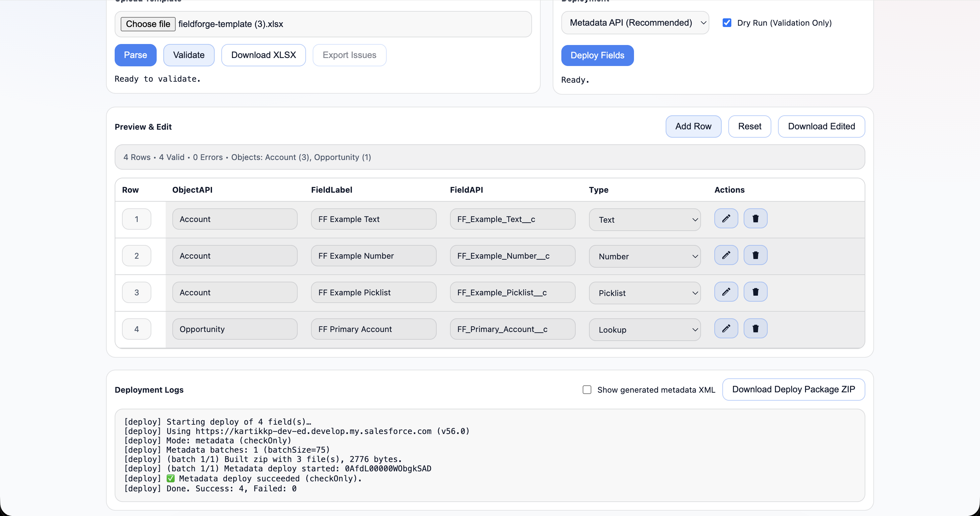The image size is (980, 516).
Task: Click FieldAPI field FF_Primary_Account__c
Action: click(x=512, y=329)
